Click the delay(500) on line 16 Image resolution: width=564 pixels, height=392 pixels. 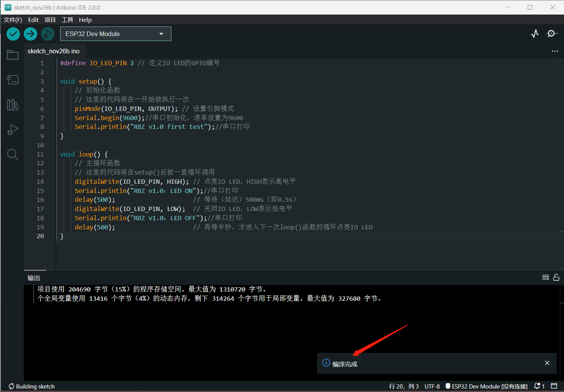click(x=95, y=199)
